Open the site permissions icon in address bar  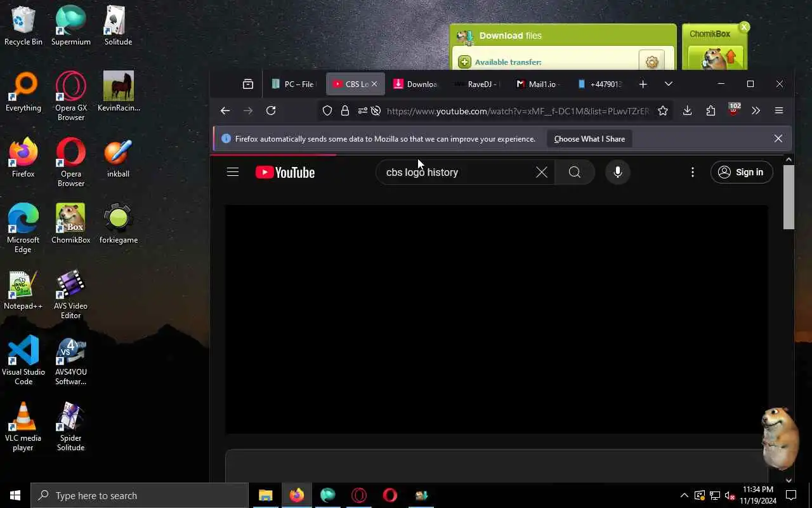point(362,110)
